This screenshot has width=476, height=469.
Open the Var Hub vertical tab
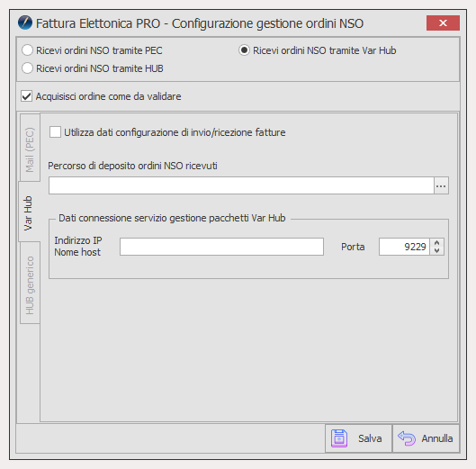[x=29, y=212]
